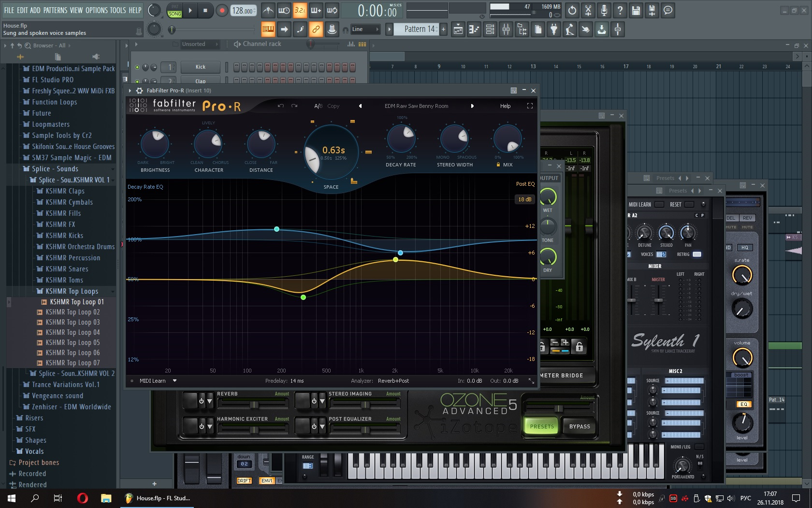Open the Mixer icon in the toolbar
Viewport: 812px width, 508px height.
tap(506, 30)
